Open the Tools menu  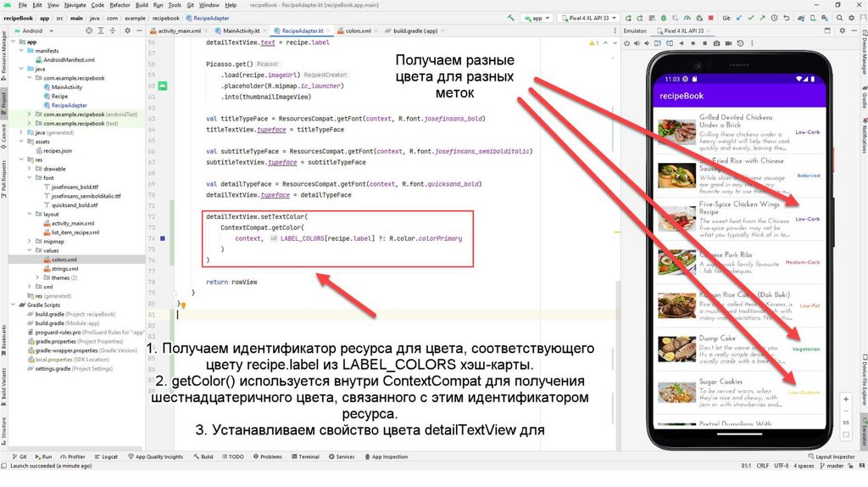tap(175, 5)
